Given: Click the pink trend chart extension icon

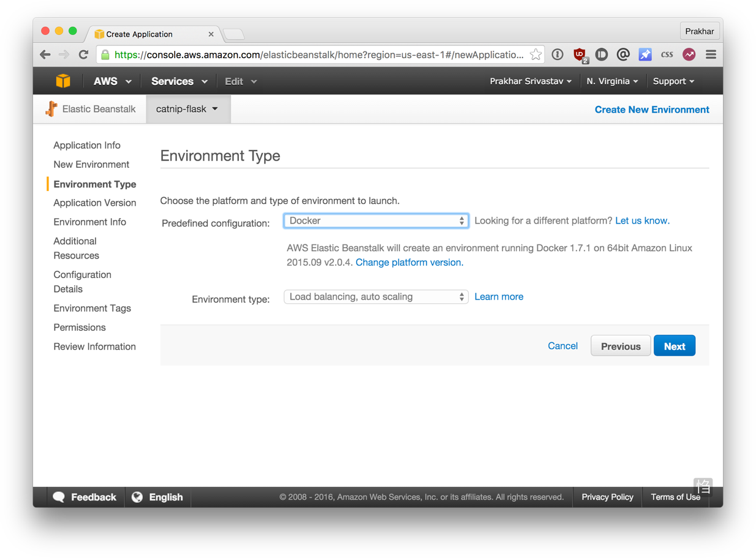Looking at the screenshot, I should coord(689,55).
